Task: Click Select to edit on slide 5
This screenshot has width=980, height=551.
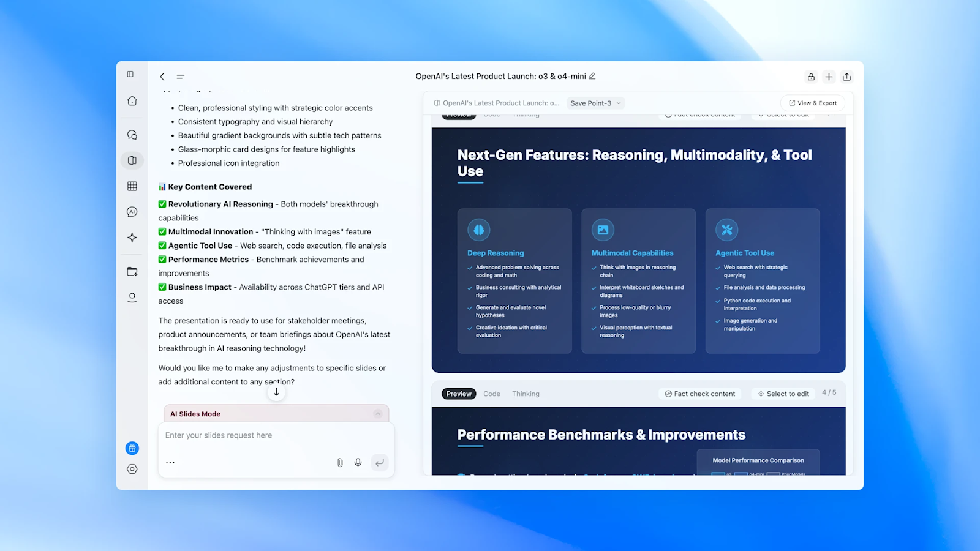Action: tap(783, 394)
